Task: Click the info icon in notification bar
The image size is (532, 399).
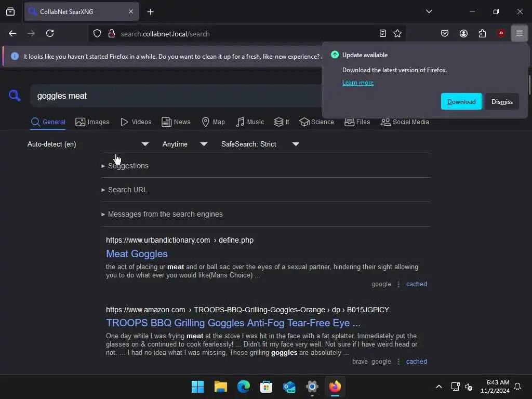Action: tap(15, 56)
